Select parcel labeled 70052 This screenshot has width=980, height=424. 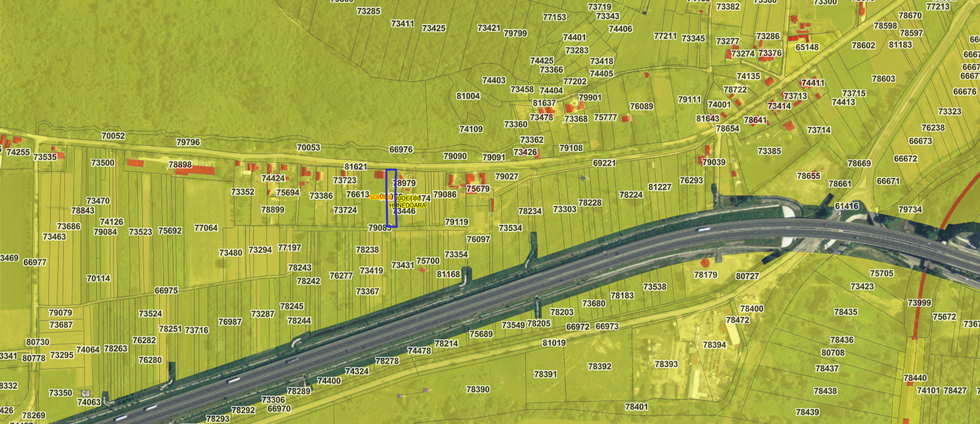[x=113, y=136]
